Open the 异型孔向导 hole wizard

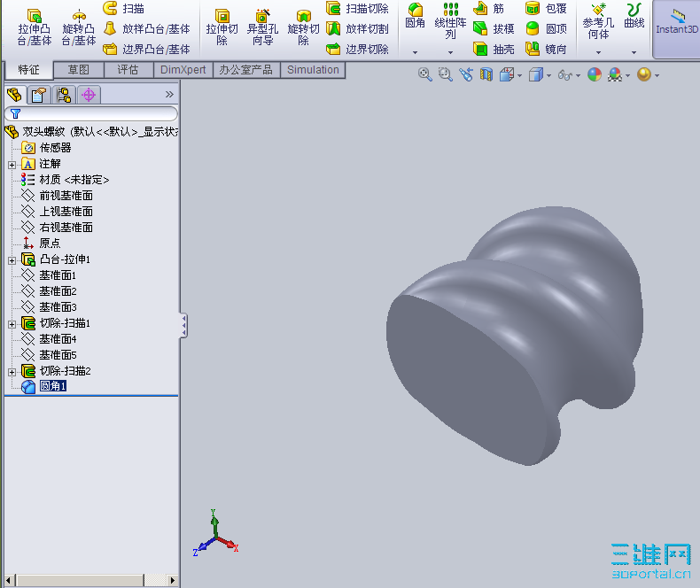(262, 27)
